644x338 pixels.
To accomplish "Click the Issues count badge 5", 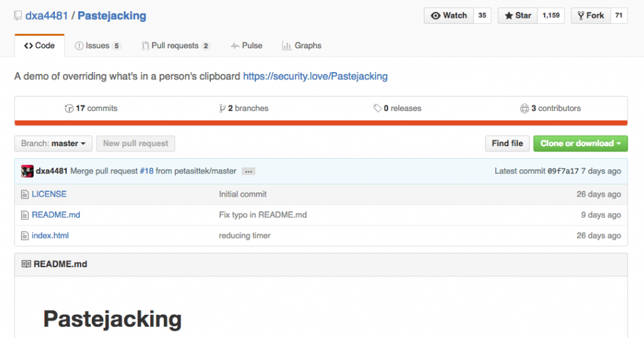I will point(116,46).
